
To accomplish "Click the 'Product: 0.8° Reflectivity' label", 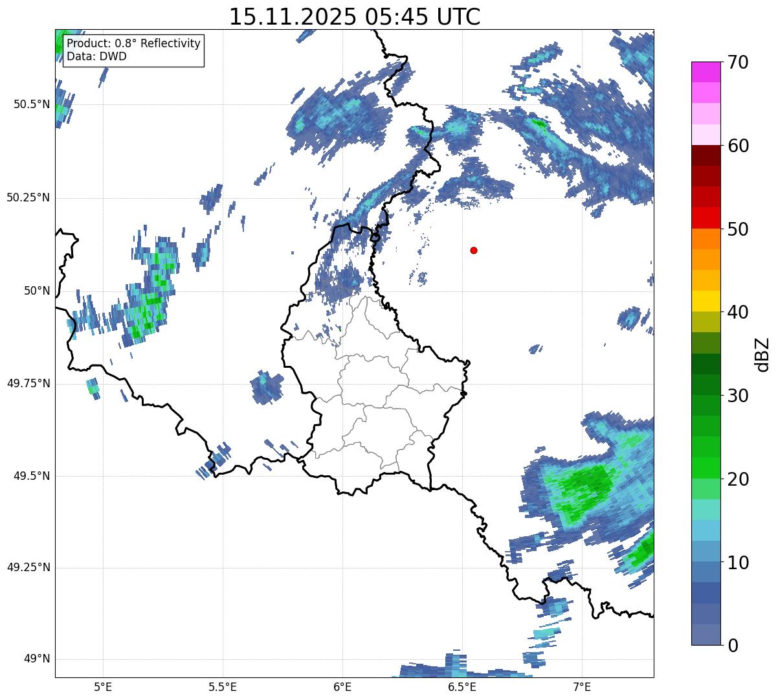I will coord(134,43).
